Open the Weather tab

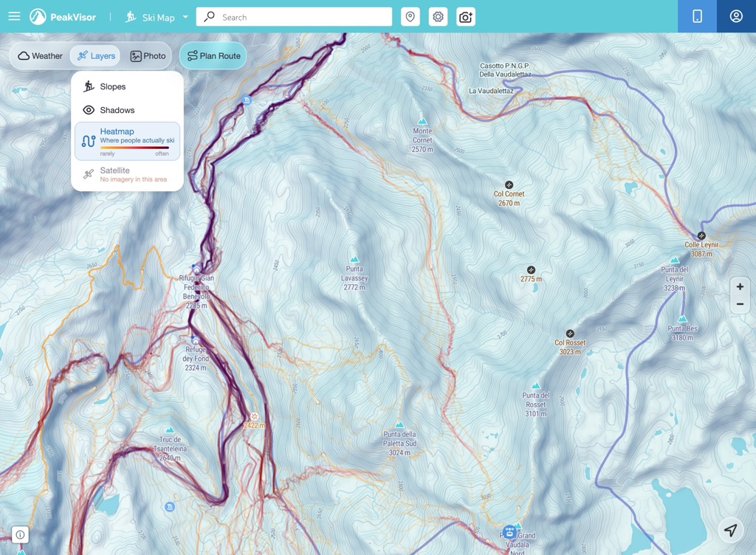tap(41, 56)
